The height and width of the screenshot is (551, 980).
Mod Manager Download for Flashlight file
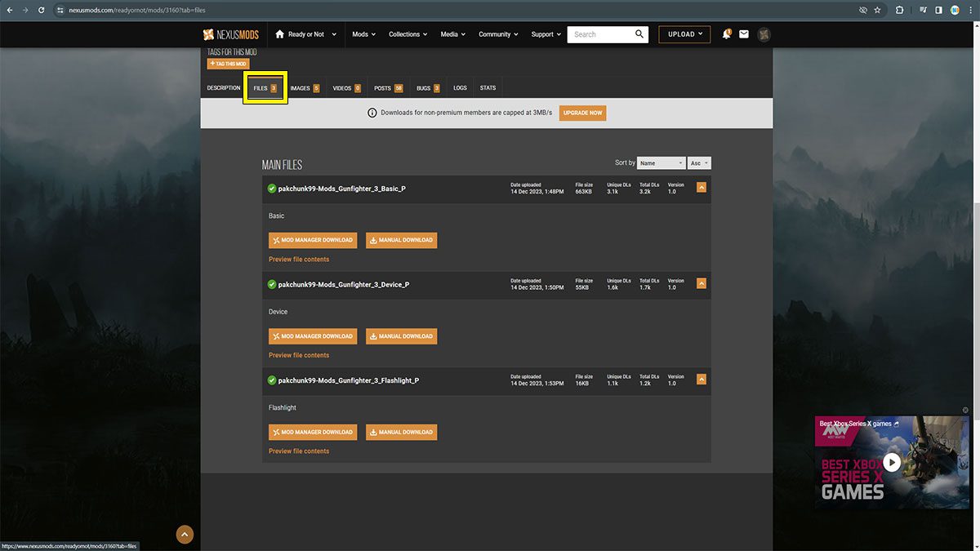point(314,432)
